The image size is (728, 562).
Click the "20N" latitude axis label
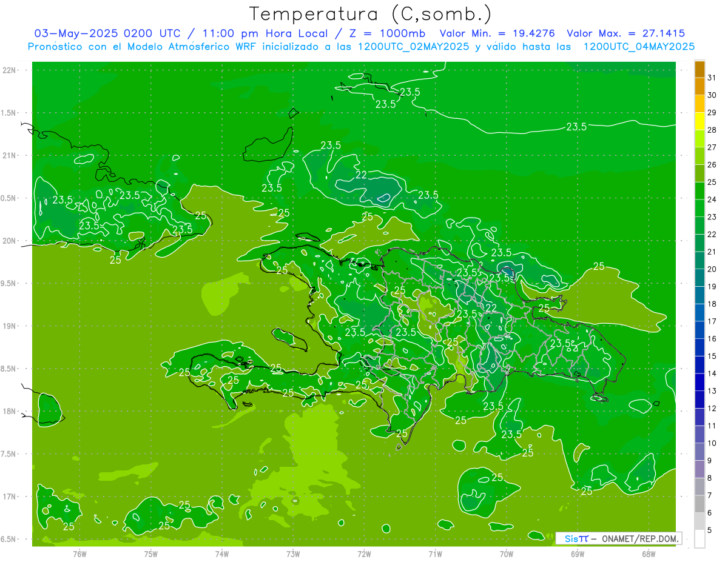coord(9,241)
